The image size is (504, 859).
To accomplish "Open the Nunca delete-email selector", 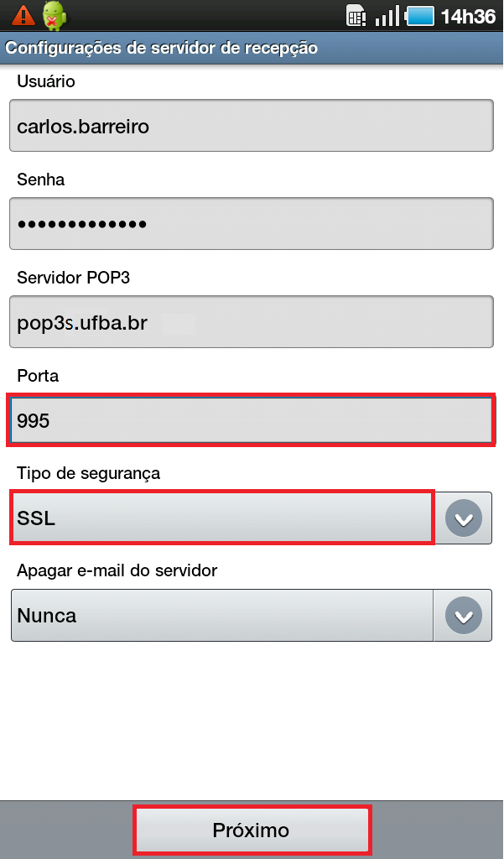I will pyautogui.click(x=223, y=616).
